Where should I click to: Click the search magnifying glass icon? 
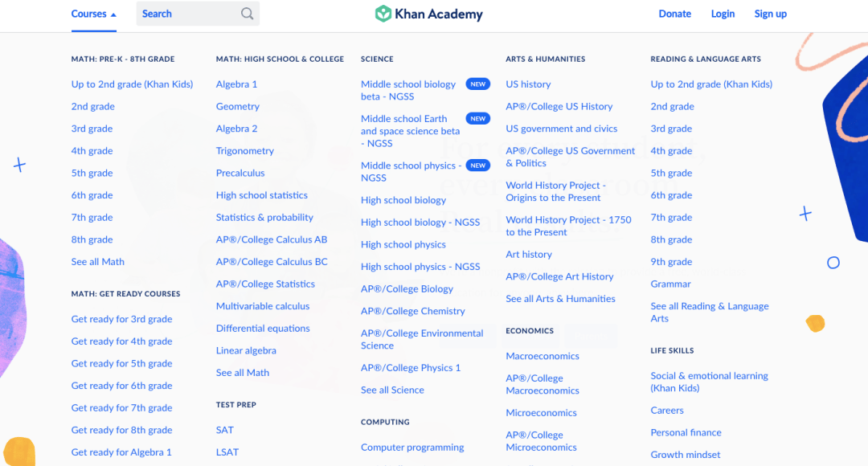[247, 14]
